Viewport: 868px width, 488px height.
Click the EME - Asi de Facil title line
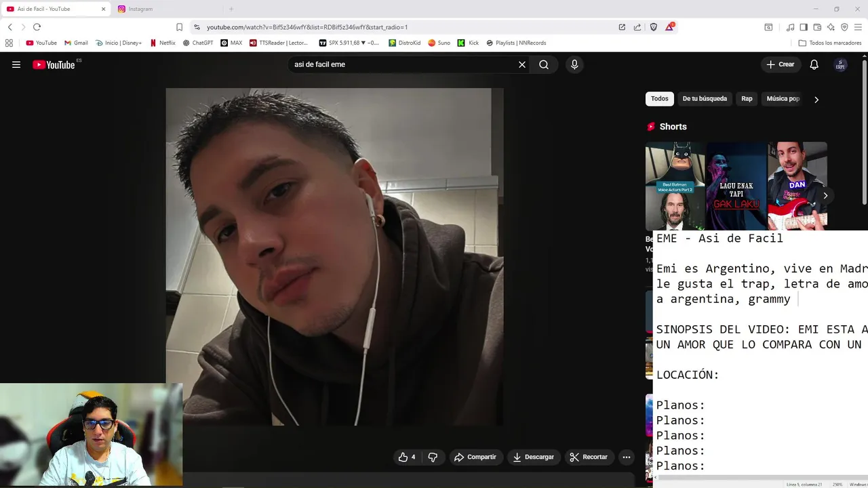coord(719,238)
